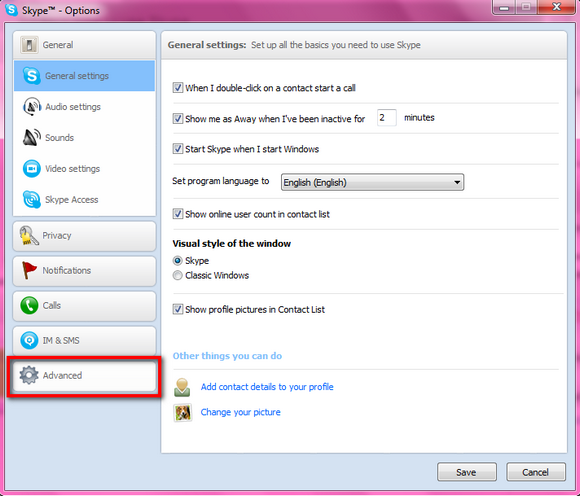
Task: Click the camera icon for Video settings
Action: pos(31,169)
